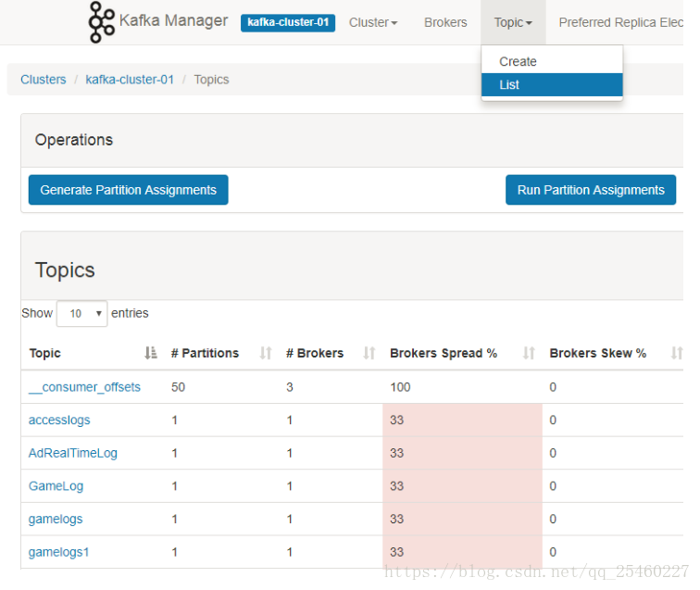700x590 pixels.
Task: Click the kafka-cluster-01 badge
Action: click(288, 22)
